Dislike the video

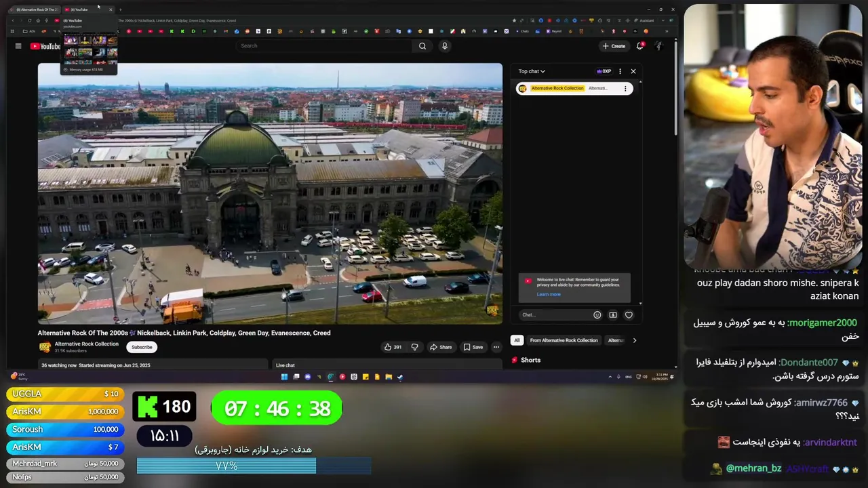(415, 347)
